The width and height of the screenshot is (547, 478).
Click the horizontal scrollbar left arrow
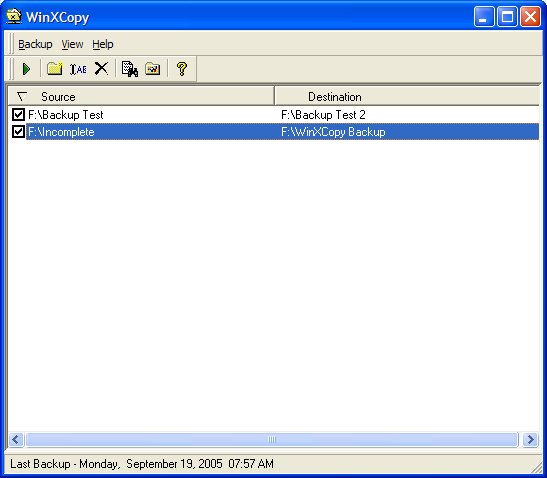pos(16,439)
